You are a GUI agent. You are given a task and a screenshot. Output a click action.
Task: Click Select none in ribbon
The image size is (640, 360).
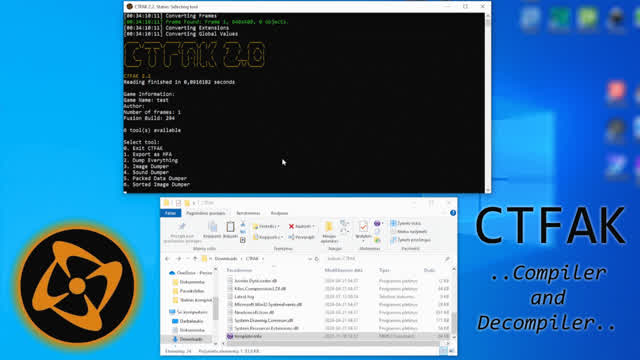pyautogui.click(x=409, y=231)
